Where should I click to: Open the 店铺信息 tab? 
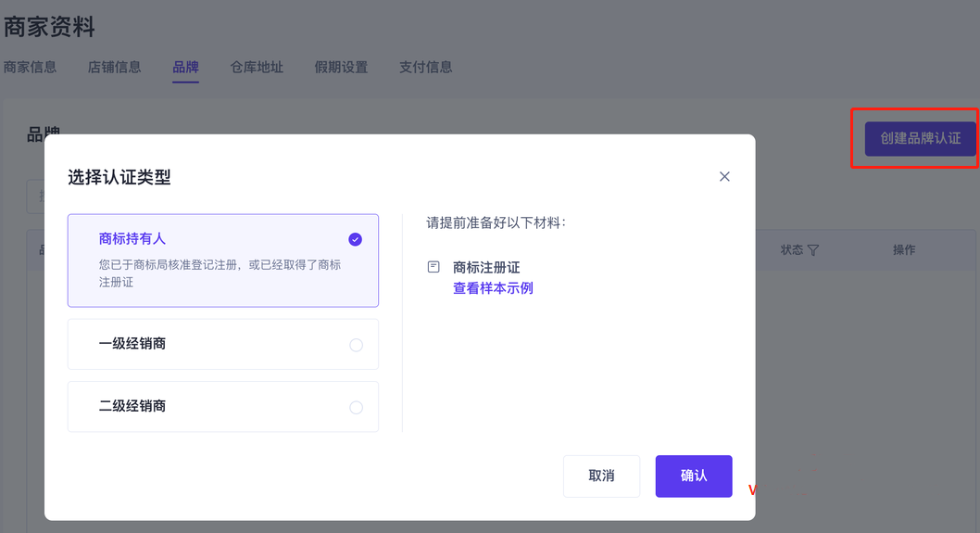coord(114,67)
